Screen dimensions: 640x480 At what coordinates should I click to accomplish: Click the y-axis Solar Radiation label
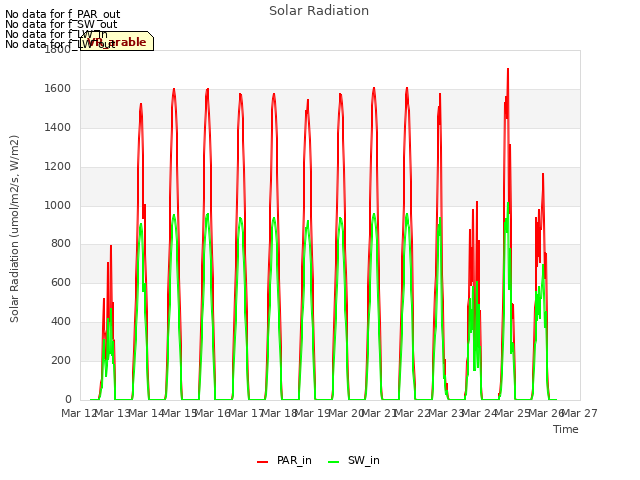(x=14, y=229)
